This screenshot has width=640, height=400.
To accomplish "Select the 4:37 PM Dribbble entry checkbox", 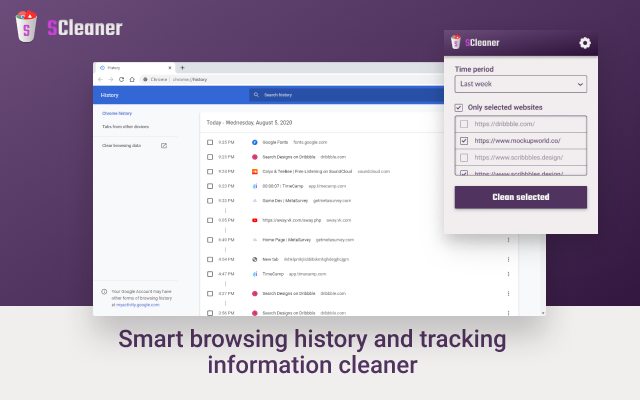I will tap(210, 293).
